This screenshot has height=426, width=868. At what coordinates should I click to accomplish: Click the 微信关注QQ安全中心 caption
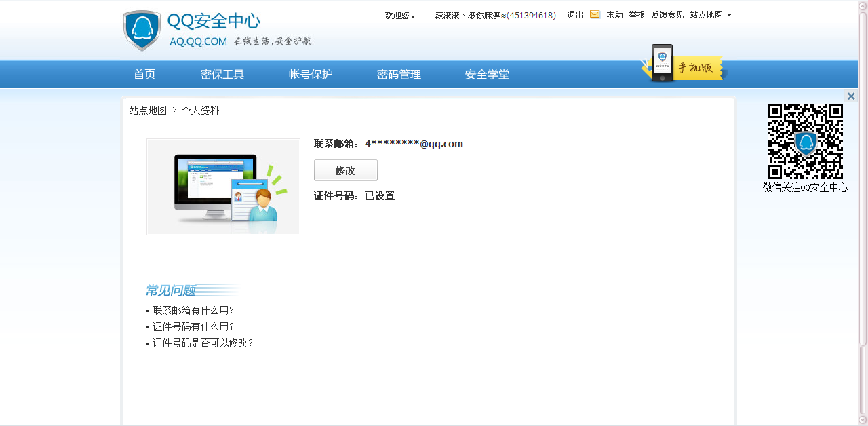tap(805, 188)
